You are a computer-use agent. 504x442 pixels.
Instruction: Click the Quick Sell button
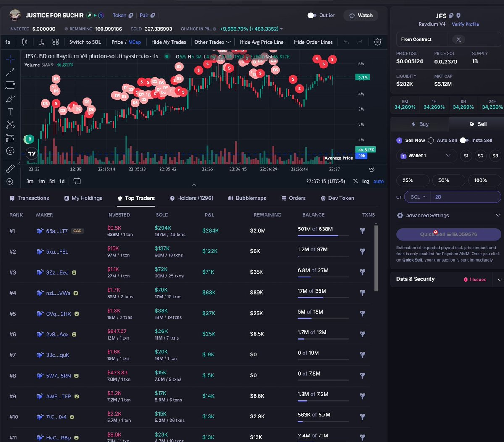[449, 234]
